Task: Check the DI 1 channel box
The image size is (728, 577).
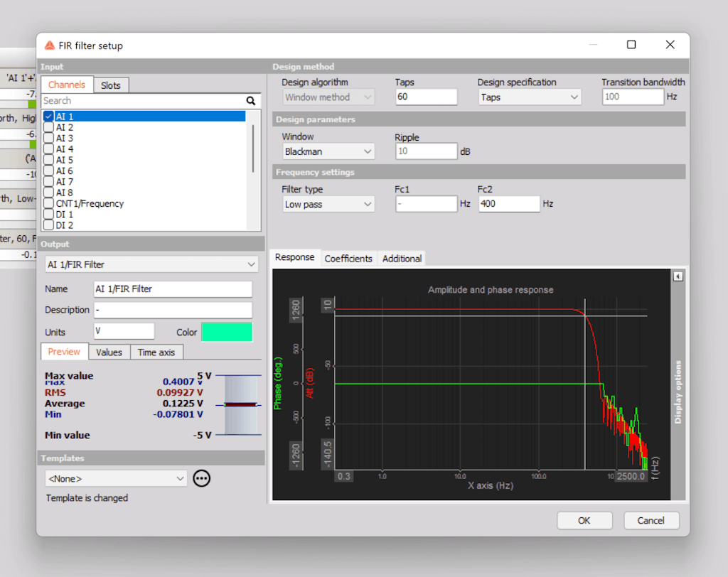Action: coord(48,215)
